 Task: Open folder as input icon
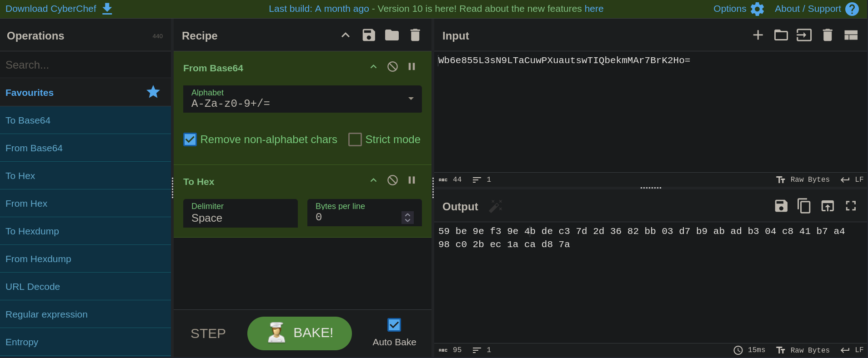[x=781, y=35]
